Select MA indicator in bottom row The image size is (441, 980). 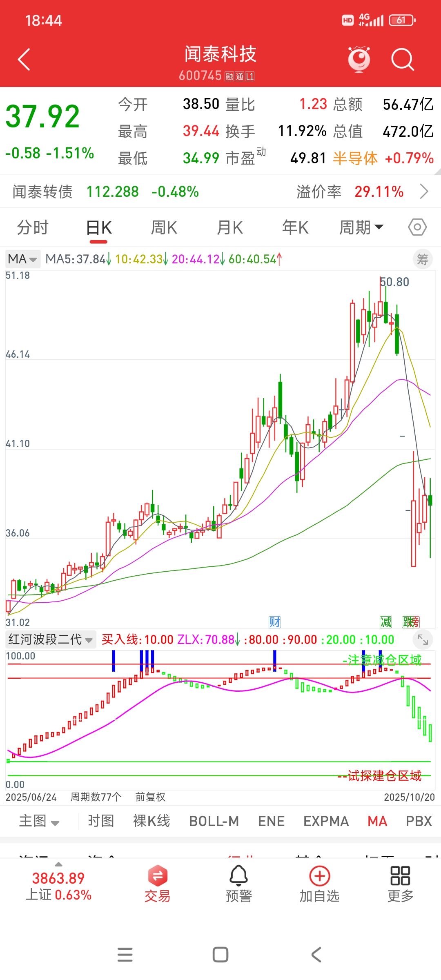[x=377, y=821]
